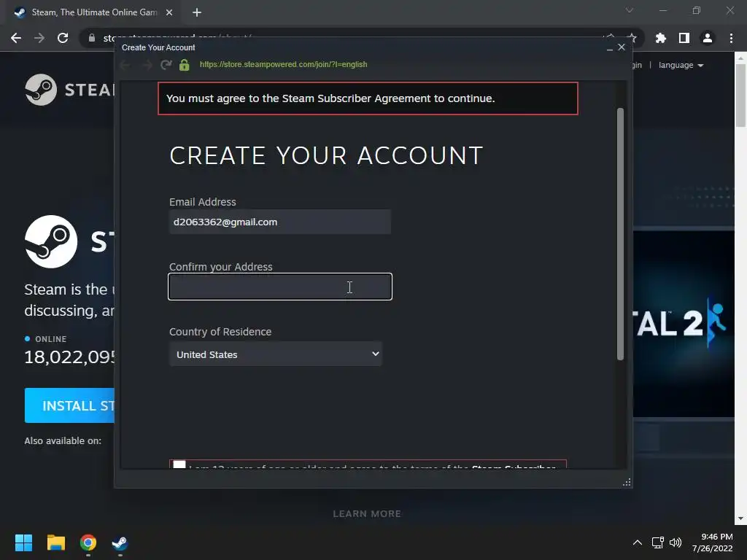This screenshot has width=747, height=560.
Task: Click the large Steam logo on page
Action: coord(51,241)
